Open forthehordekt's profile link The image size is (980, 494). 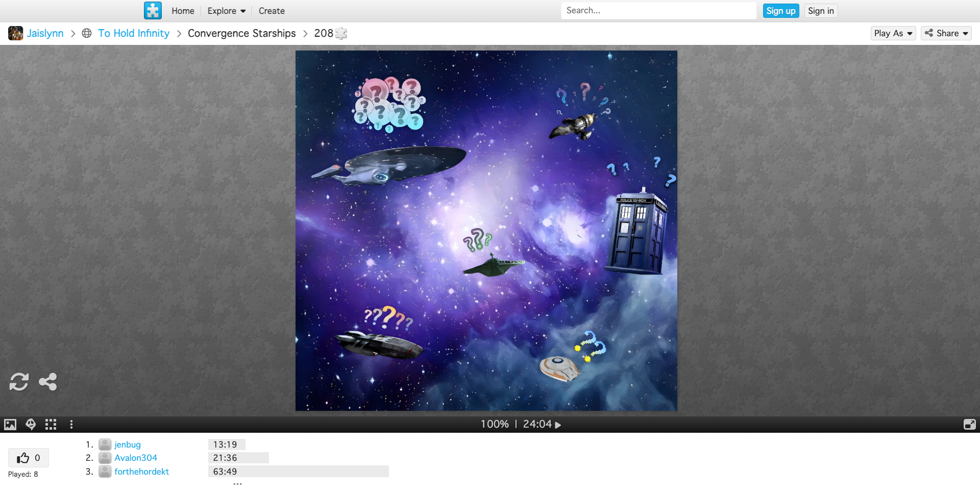141,472
